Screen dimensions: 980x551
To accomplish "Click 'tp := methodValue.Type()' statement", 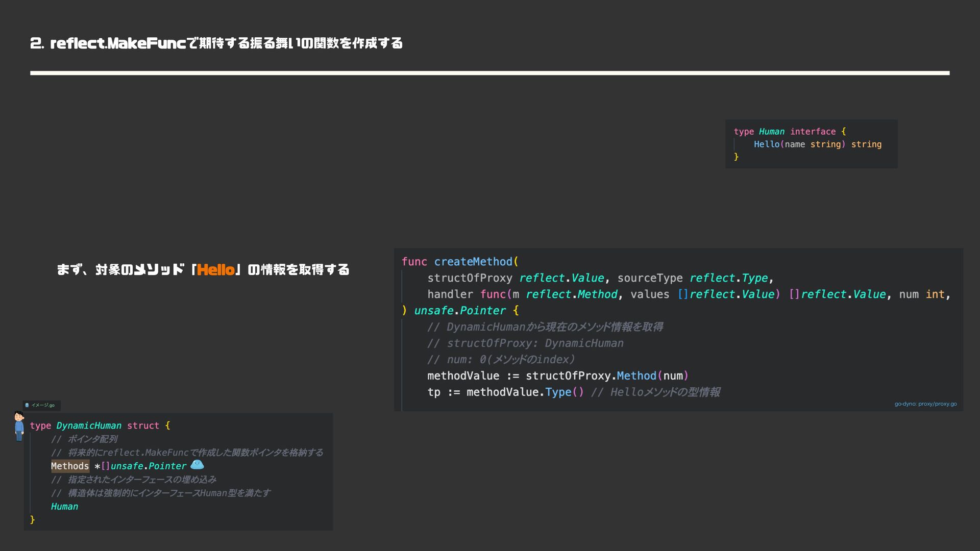I will coord(505,392).
